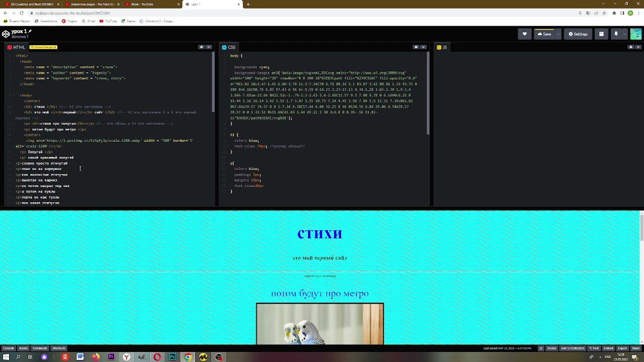
Task: Edit pen title with pencil icon
Action: (30, 31)
